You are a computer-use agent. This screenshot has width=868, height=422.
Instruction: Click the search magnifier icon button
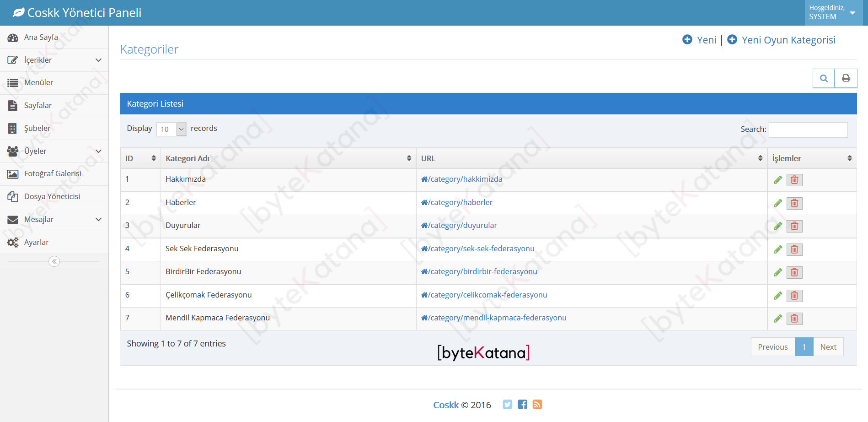[x=824, y=78]
